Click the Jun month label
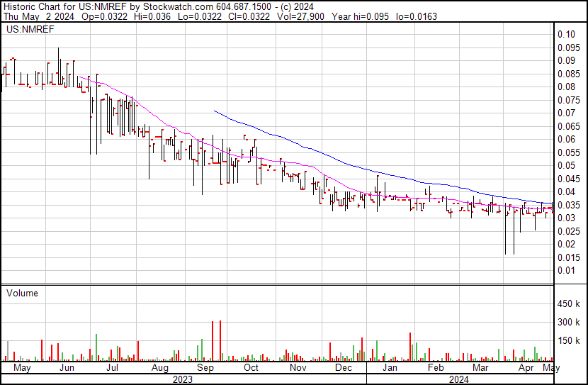Screen dimensions: 588x385 67,368
